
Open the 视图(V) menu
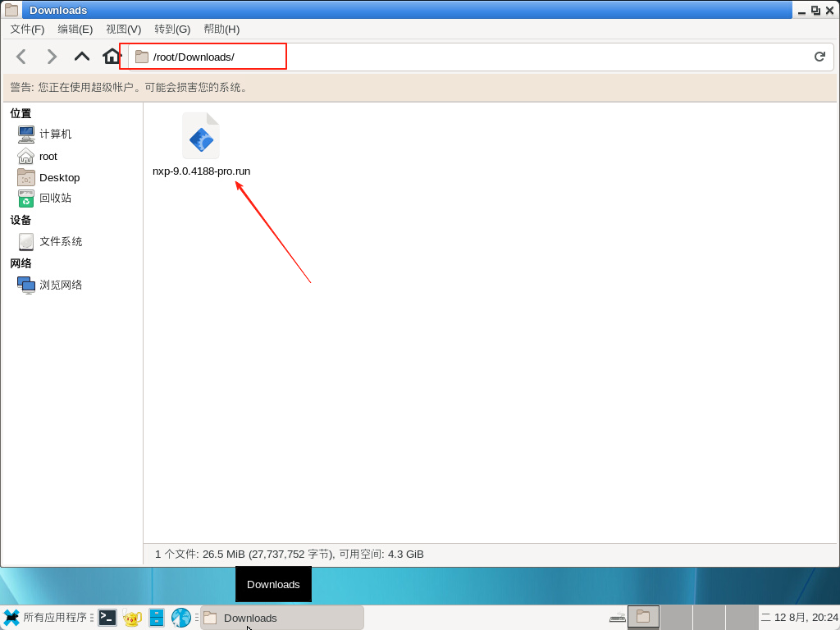point(123,29)
